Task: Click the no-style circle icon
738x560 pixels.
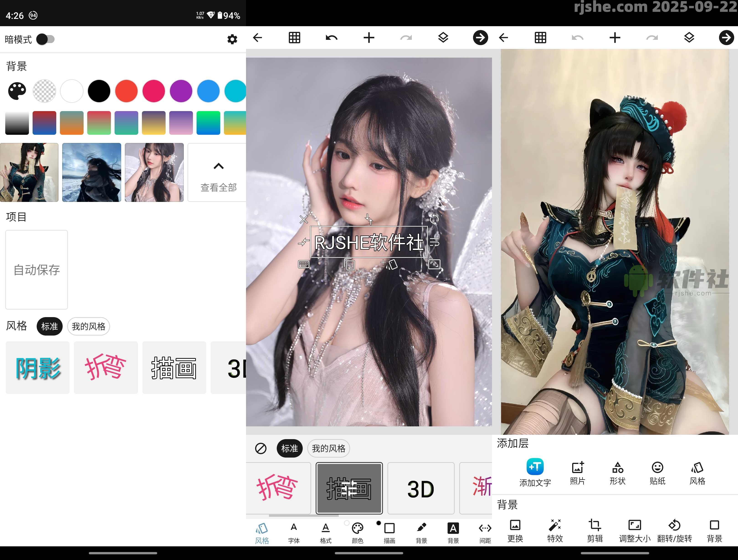Action: pos(261,448)
